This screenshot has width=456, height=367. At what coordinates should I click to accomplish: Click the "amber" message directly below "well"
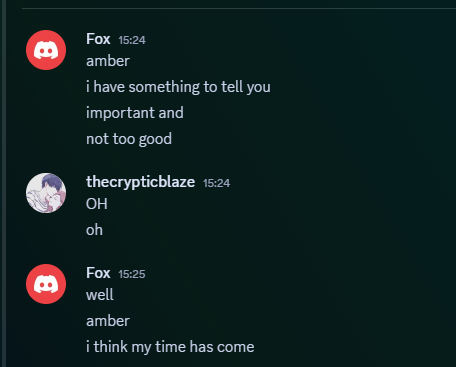(108, 321)
